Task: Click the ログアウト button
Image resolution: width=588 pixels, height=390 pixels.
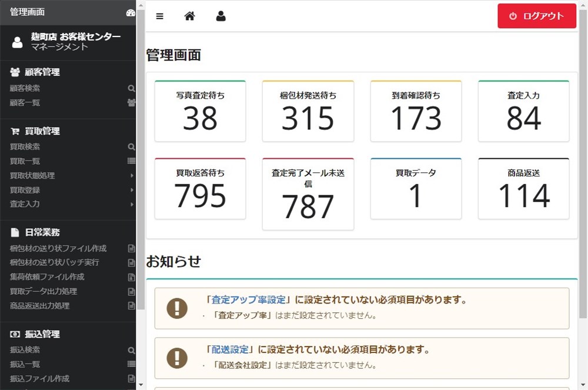Action: 536,16
